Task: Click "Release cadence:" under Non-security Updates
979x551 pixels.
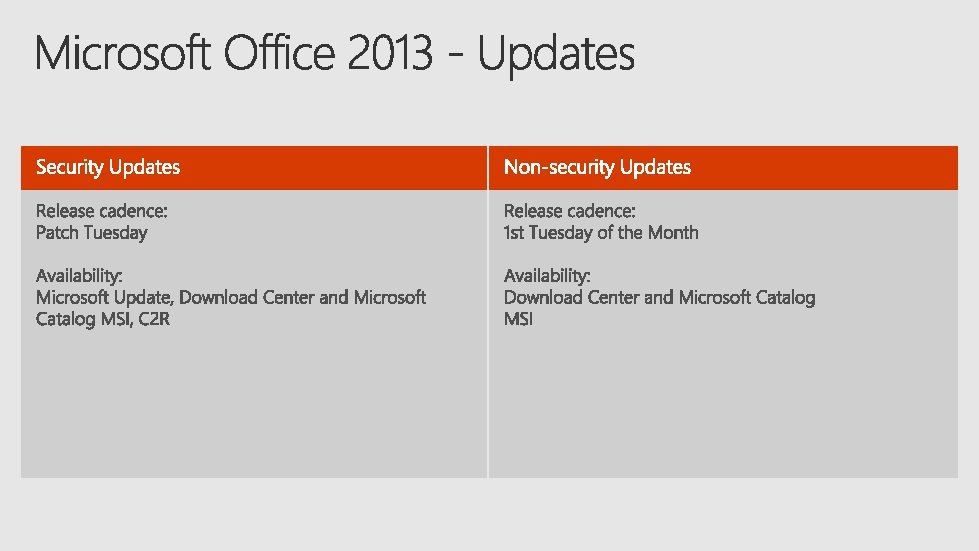Action: [569, 211]
